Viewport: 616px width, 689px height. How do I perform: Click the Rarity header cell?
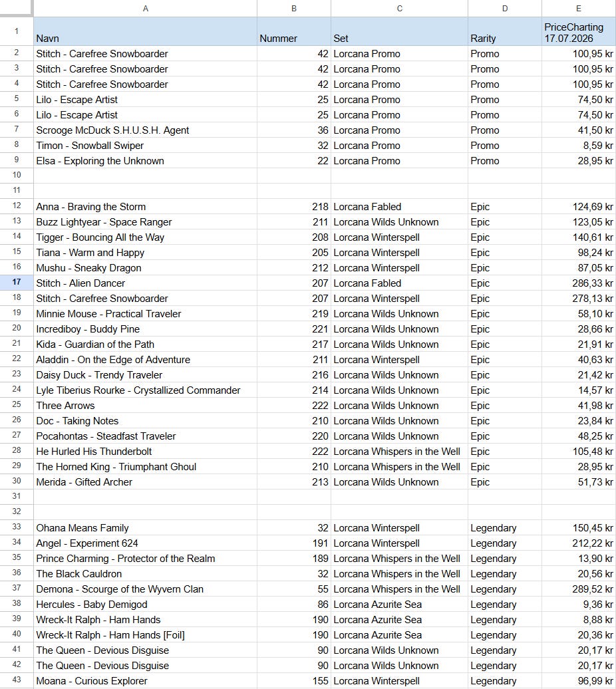point(505,31)
